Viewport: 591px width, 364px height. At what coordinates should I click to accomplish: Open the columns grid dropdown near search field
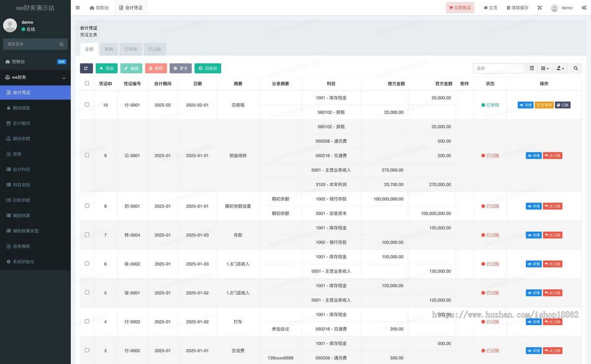[x=545, y=68]
